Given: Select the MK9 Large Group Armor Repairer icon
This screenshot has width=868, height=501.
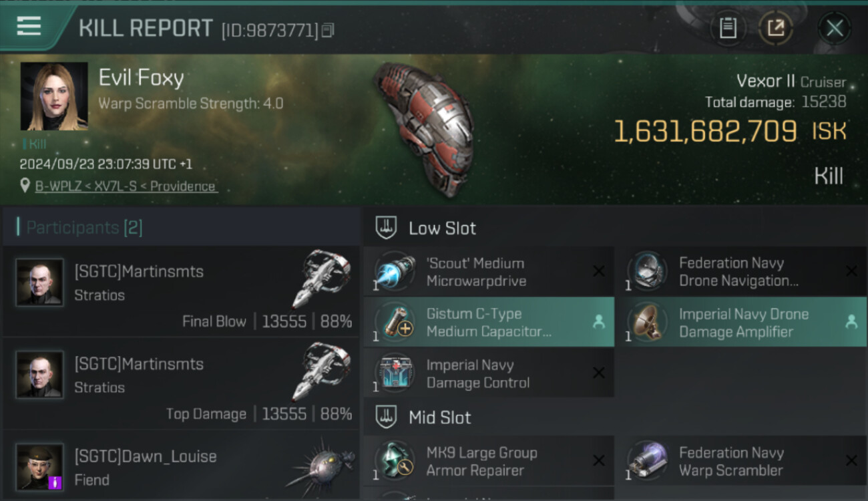Looking at the screenshot, I should [x=395, y=462].
